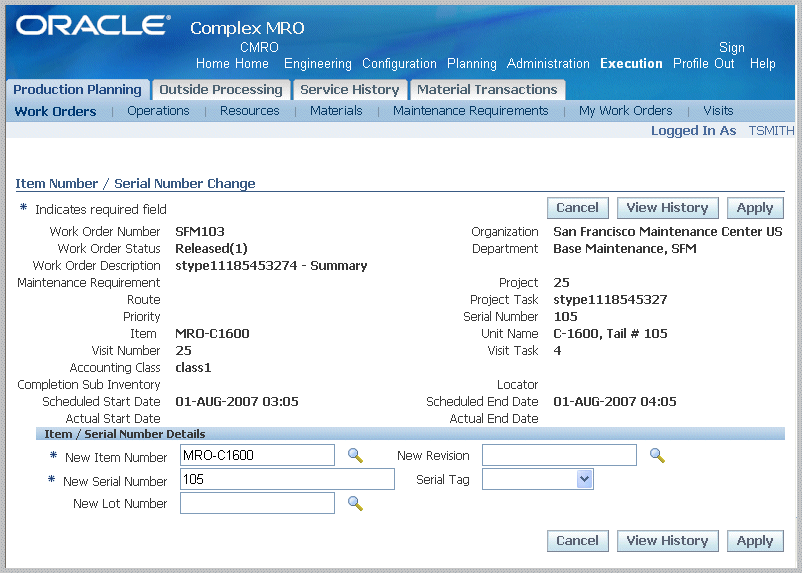Viewport: 802px width, 573px height.
Task: Open My Work Orders subtab
Action: (x=626, y=111)
